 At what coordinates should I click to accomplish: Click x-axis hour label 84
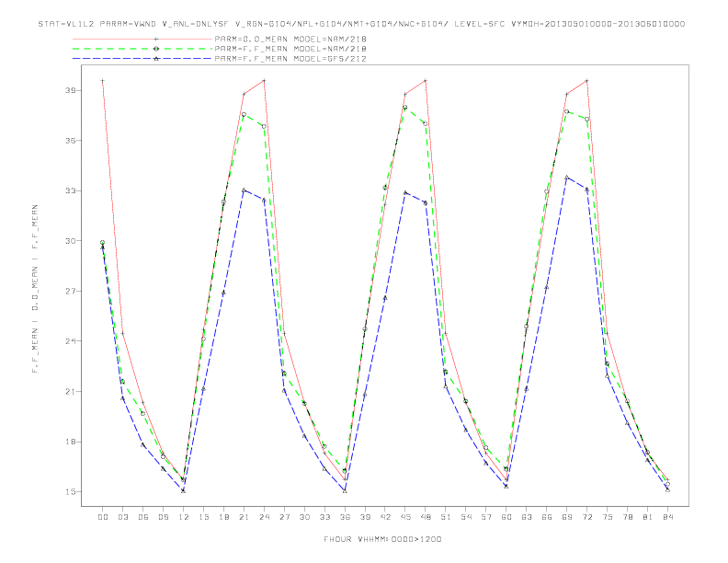point(667,517)
